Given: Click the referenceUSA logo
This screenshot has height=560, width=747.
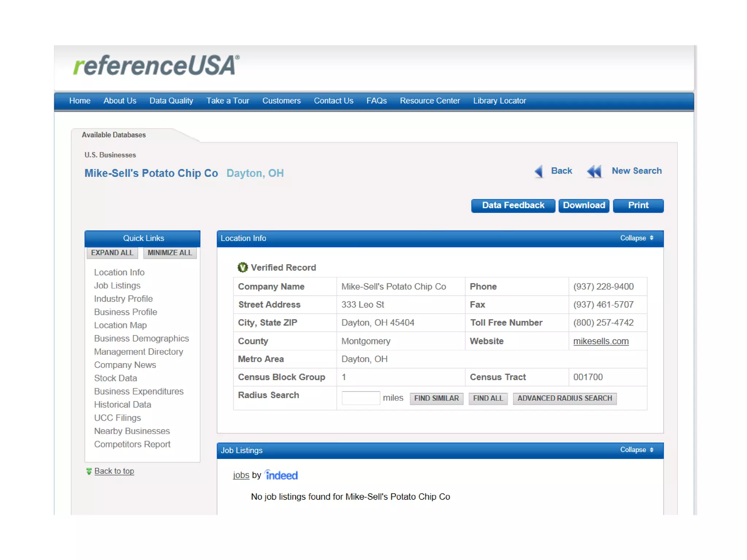Looking at the screenshot, I should click(x=156, y=66).
